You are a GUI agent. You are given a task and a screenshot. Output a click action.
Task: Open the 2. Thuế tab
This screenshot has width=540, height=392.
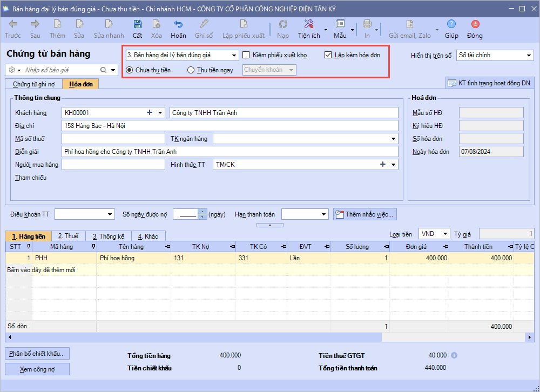tap(67, 236)
